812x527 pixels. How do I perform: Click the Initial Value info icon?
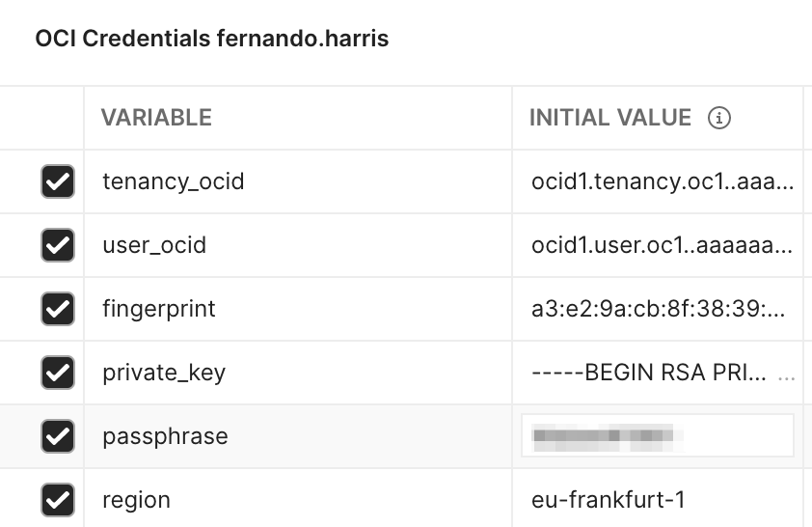click(719, 118)
